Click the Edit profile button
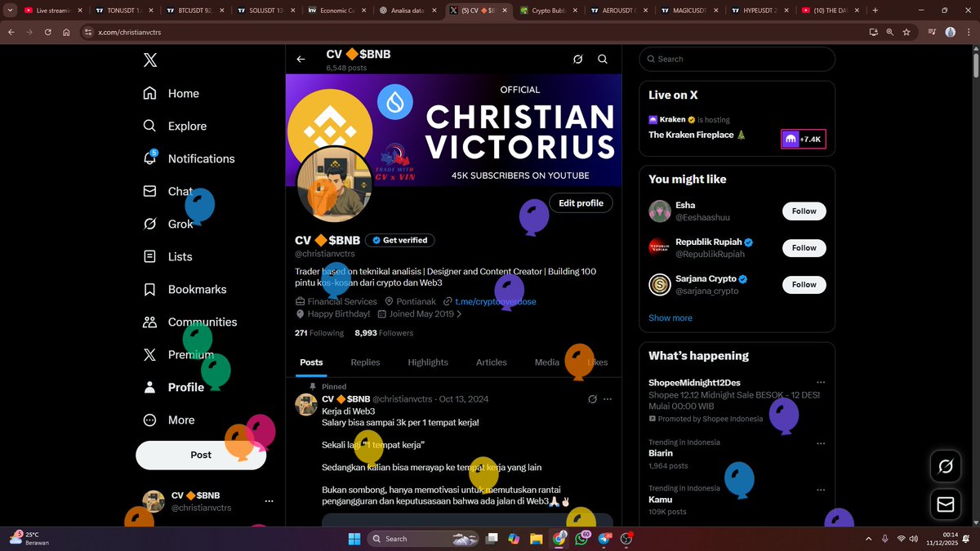This screenshot has width=980, height=551. tap(581, 202)
